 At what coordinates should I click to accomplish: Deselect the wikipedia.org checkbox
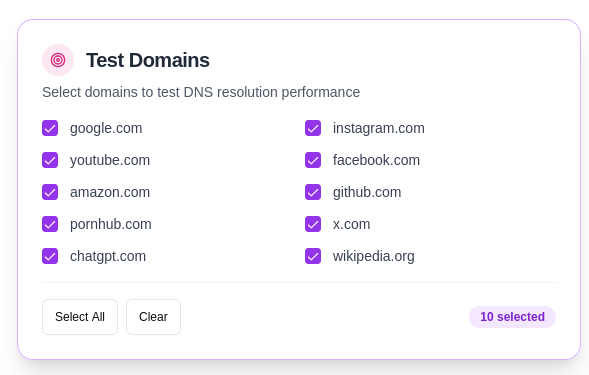point(313,256)
